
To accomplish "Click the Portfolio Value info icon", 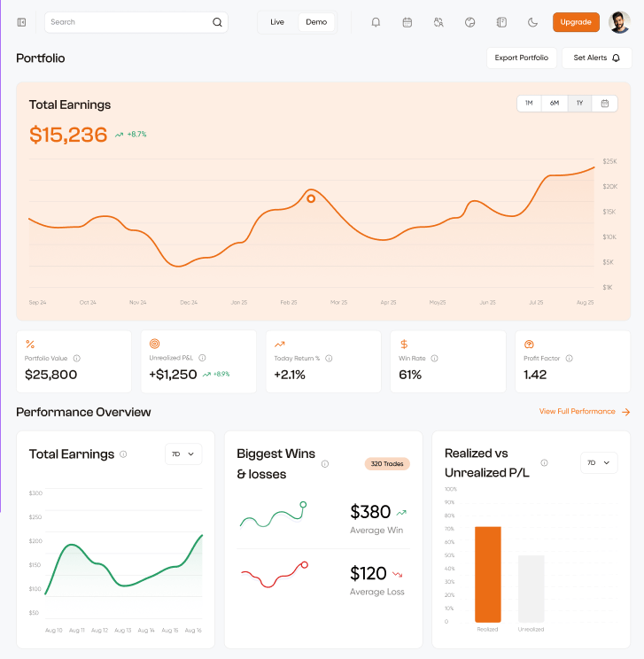I will (76, 359).
